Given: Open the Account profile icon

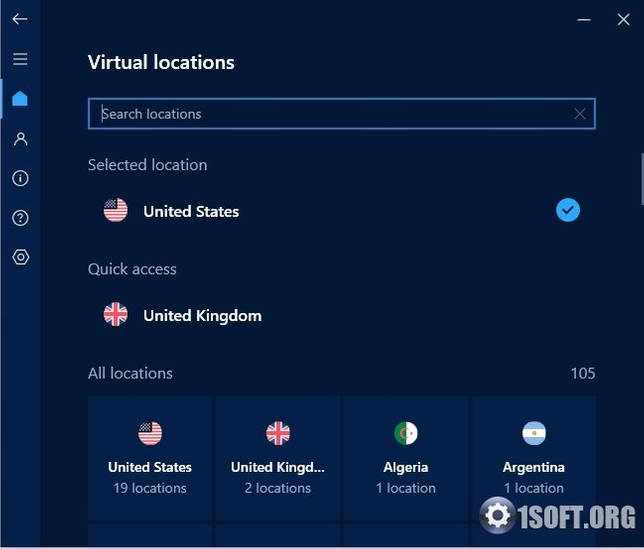Looking at the screenshot, I should pyautogui.click(x=21, y=139).
